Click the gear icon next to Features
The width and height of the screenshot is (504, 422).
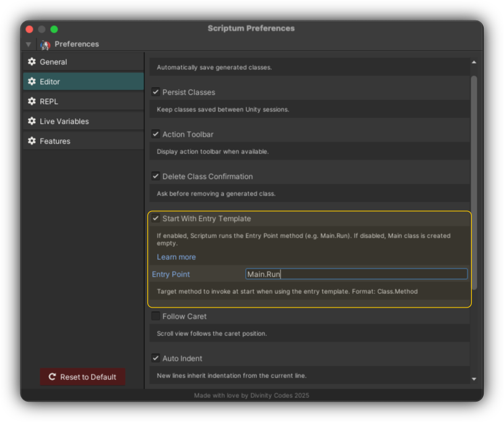tap(32, 141)
